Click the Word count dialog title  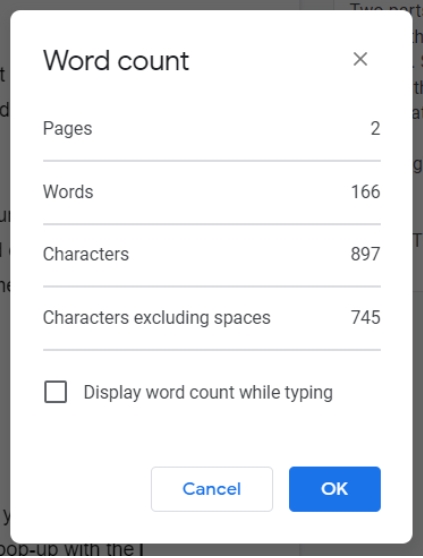[116, 60]
